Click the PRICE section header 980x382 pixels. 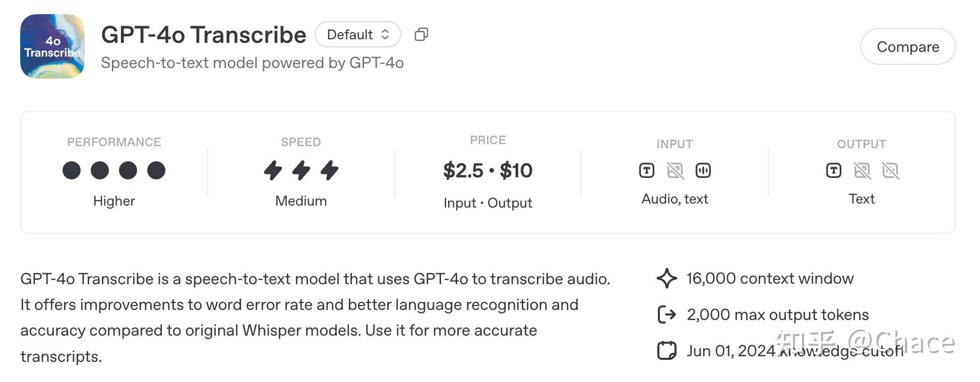(487, 140)
